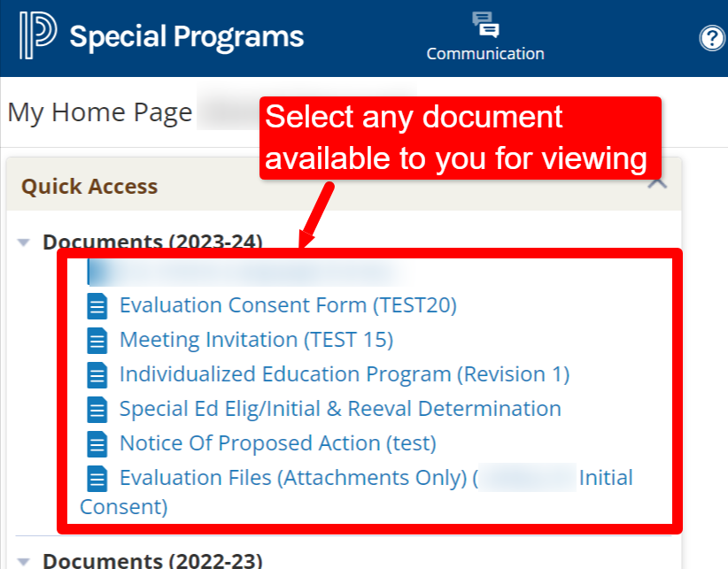Click the PowerSchool logo icon
728x569 pixels.
[x=36, y=36]
